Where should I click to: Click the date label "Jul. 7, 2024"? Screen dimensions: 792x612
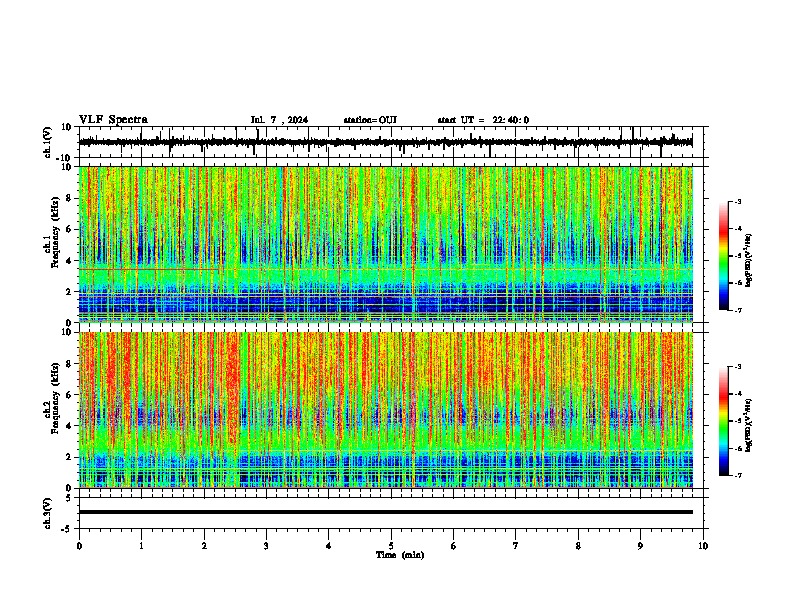(279, 120)
